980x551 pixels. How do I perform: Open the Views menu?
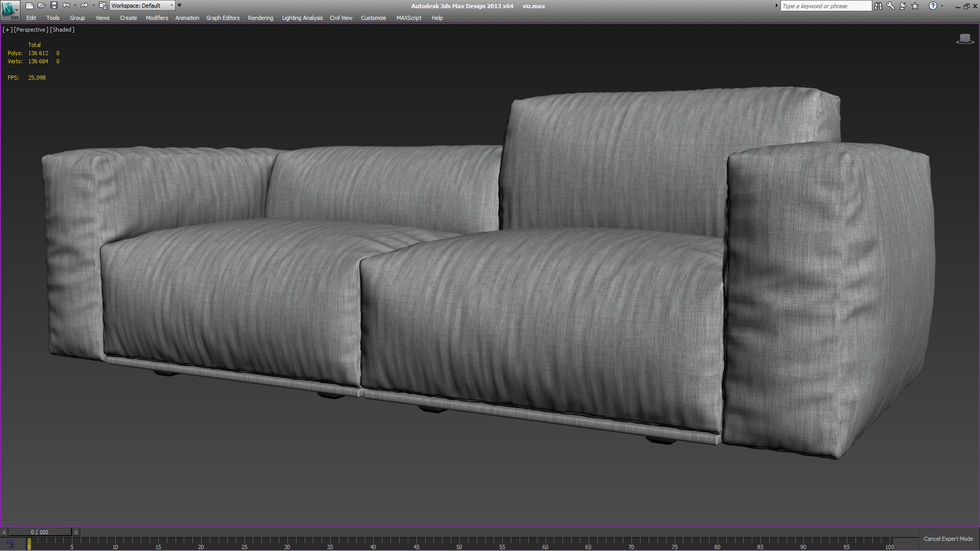(103, 18)
